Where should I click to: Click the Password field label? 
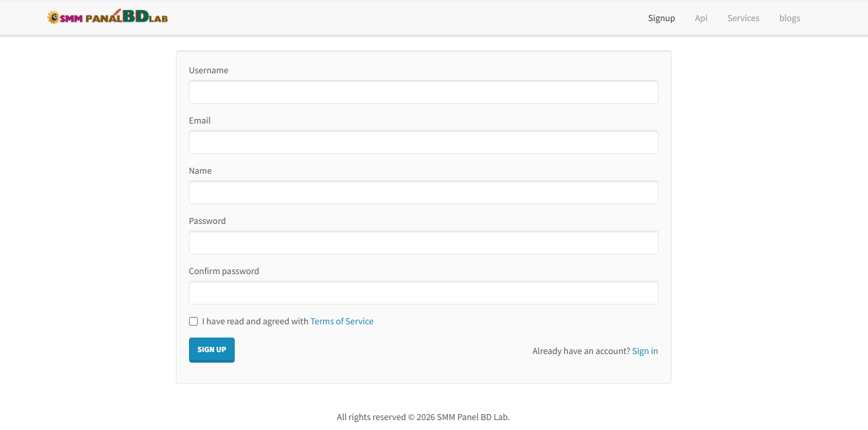click(207, 221)
